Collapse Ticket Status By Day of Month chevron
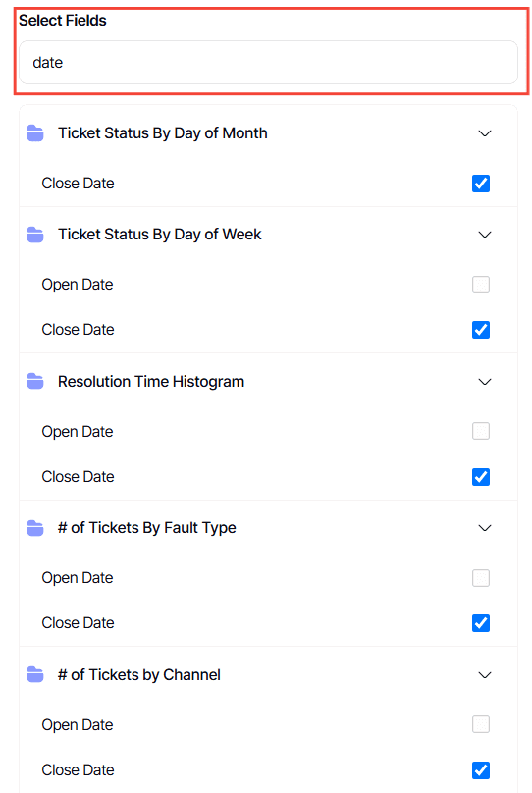 point(485,133)
